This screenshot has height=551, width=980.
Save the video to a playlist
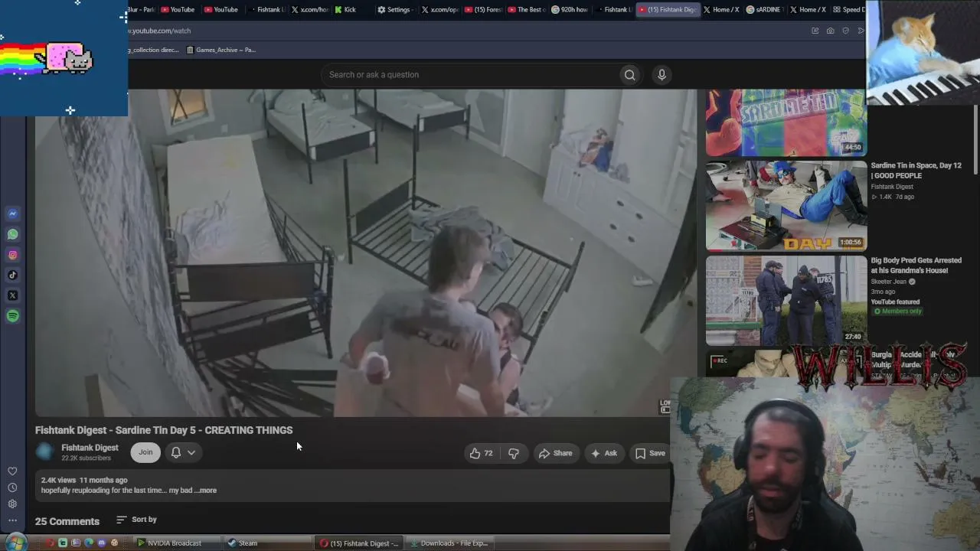(x=650, y=453)
